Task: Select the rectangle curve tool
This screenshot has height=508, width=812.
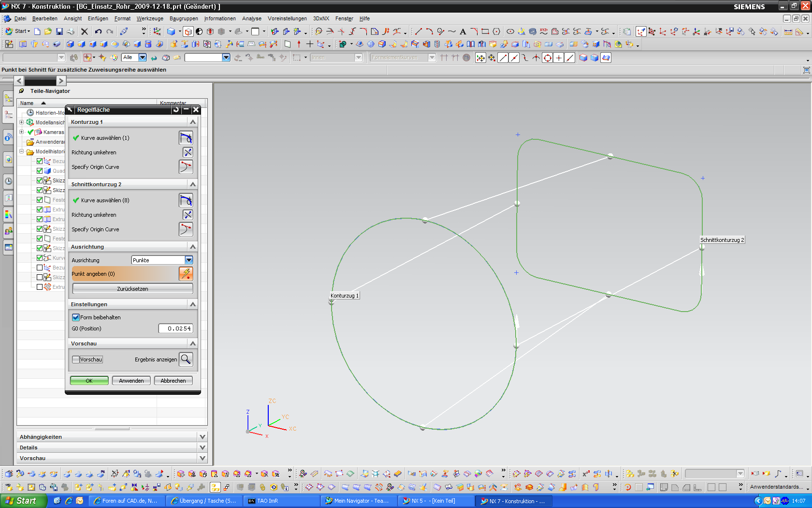Action: point(485,31)
